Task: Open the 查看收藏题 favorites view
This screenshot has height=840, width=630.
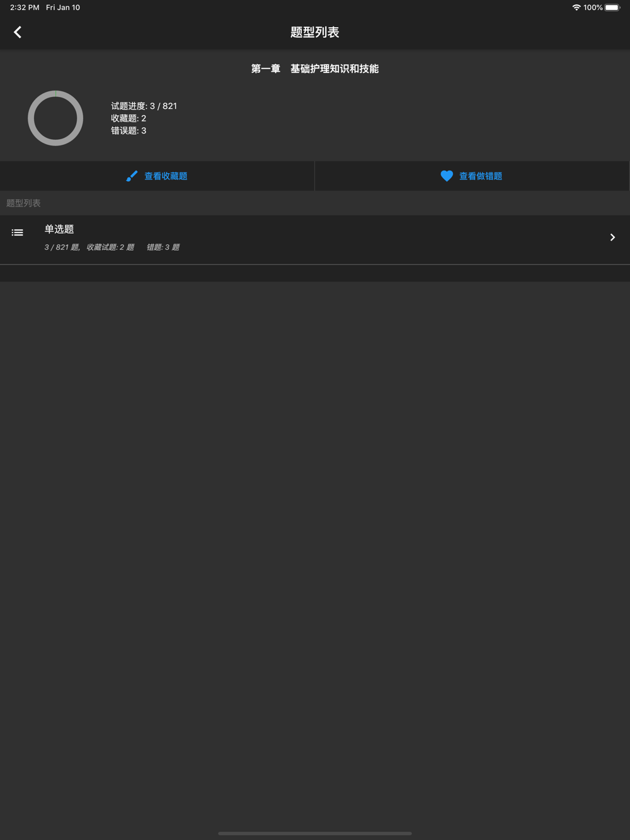Action: pos(157,176)
